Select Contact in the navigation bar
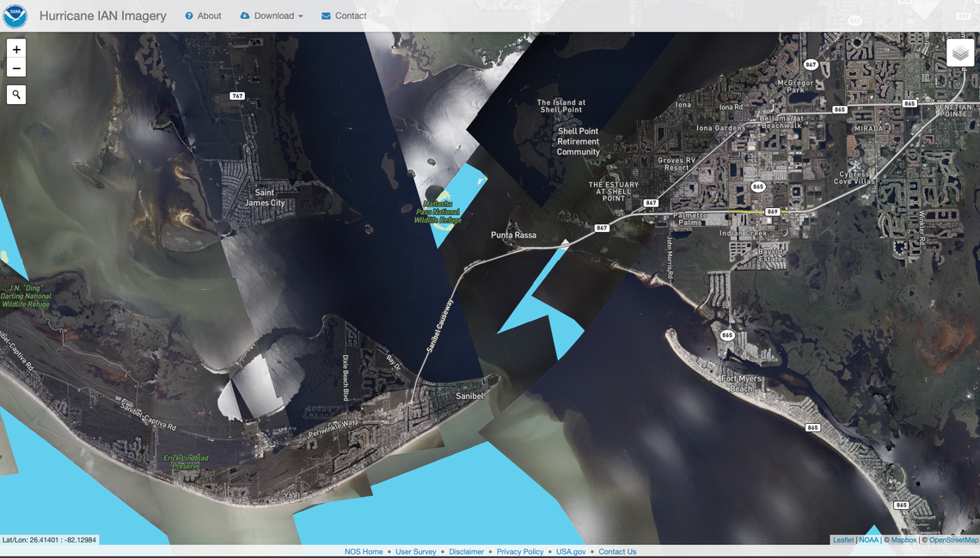 point(344,15)
